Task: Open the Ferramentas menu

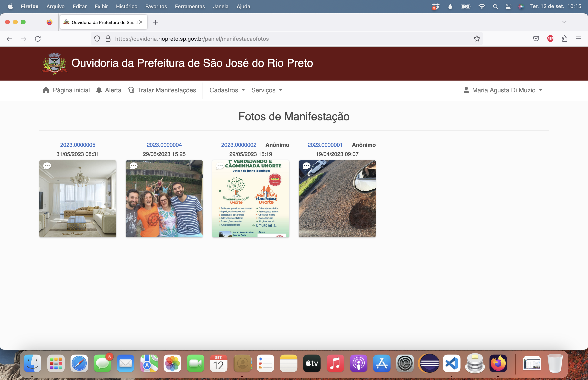Action: (x=190, y=6)
